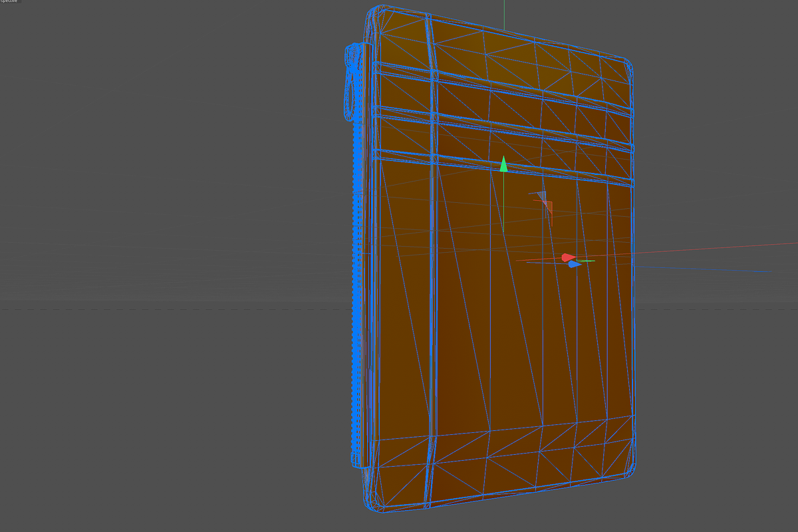Viewport: 798px width, 532px height.
Task: Click the blue Z-axis arrow handle
Action: pyautogui.click(x=575, y=264)
